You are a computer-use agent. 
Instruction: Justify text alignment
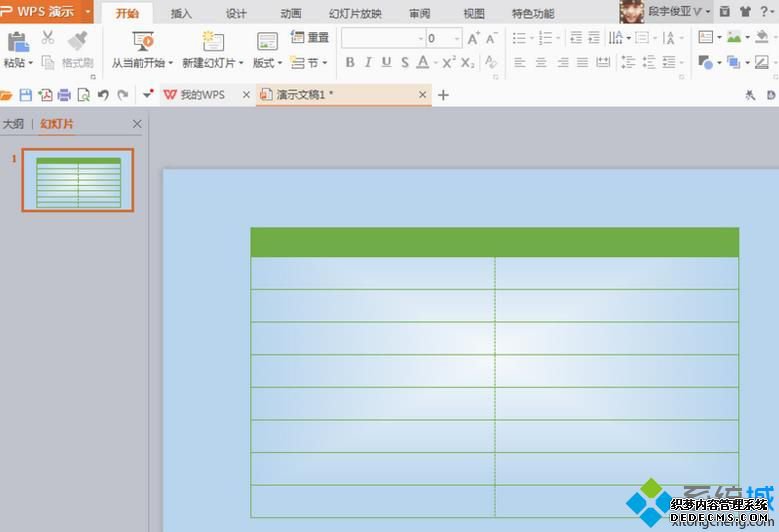point(582,63)
